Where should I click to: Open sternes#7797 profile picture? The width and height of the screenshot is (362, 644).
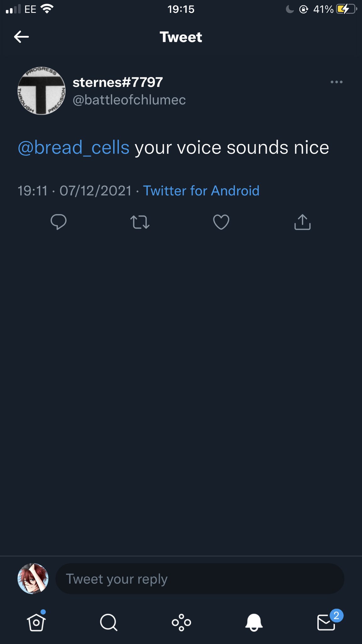[41, 91]
